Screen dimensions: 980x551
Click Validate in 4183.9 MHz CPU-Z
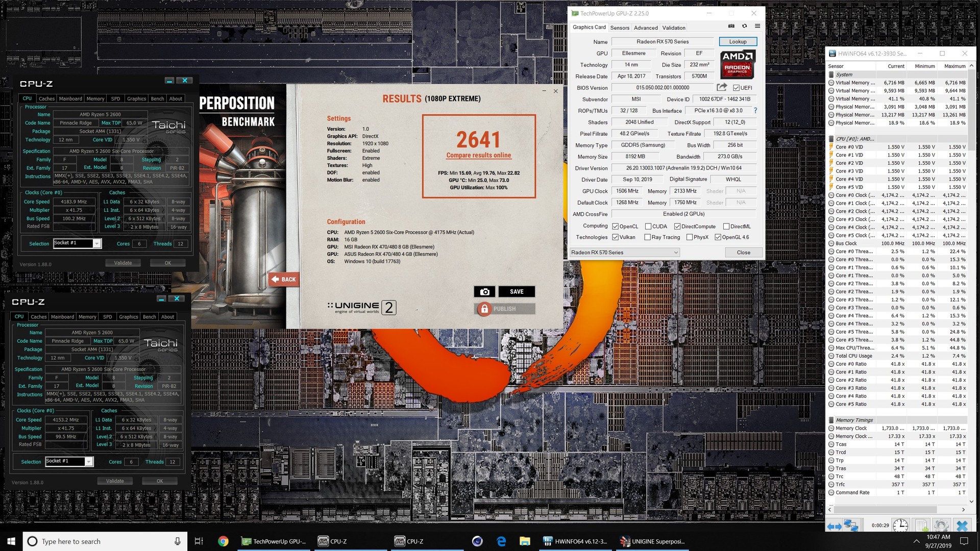click(x=123, y=263)
